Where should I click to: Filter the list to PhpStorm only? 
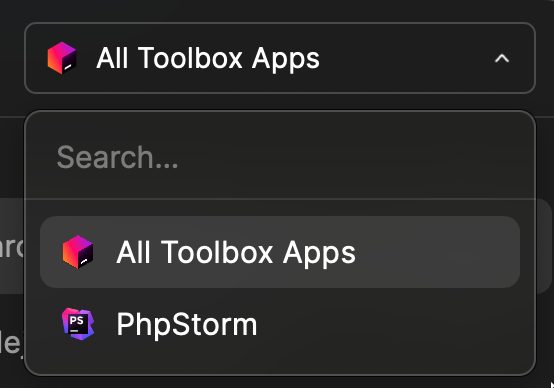pos(280,324)
